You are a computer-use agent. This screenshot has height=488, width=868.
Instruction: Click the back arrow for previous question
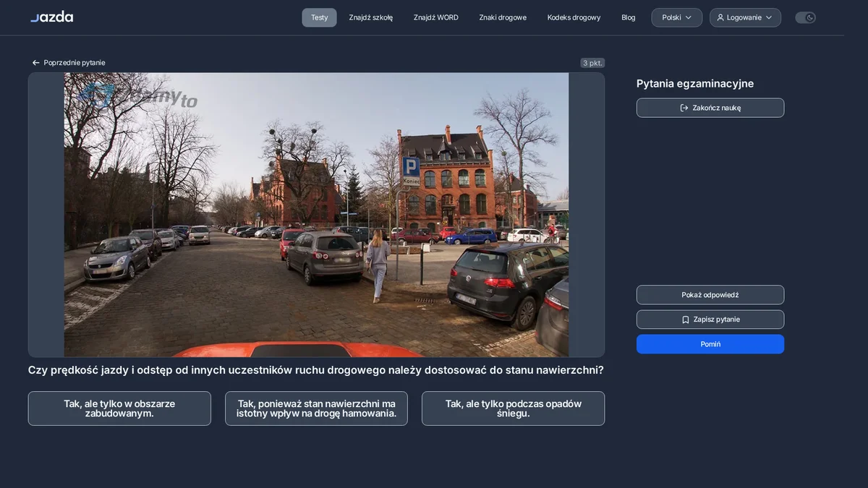[x=35, y=63]
